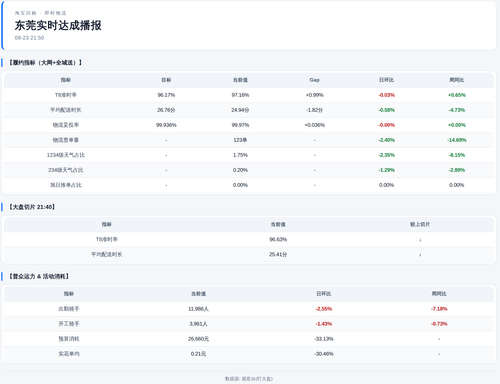Screen dimensions: 500x384
Task: Click the 26,660元 budget value
Action: coord(198,339)
